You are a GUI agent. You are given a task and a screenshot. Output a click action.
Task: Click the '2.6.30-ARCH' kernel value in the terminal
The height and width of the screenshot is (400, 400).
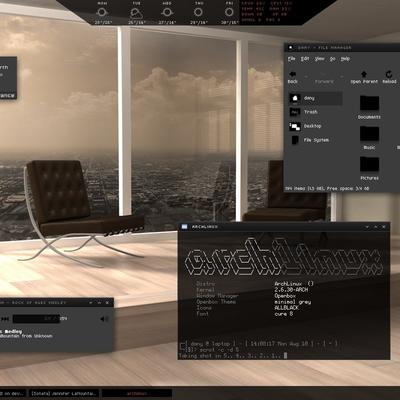(291, 290)
